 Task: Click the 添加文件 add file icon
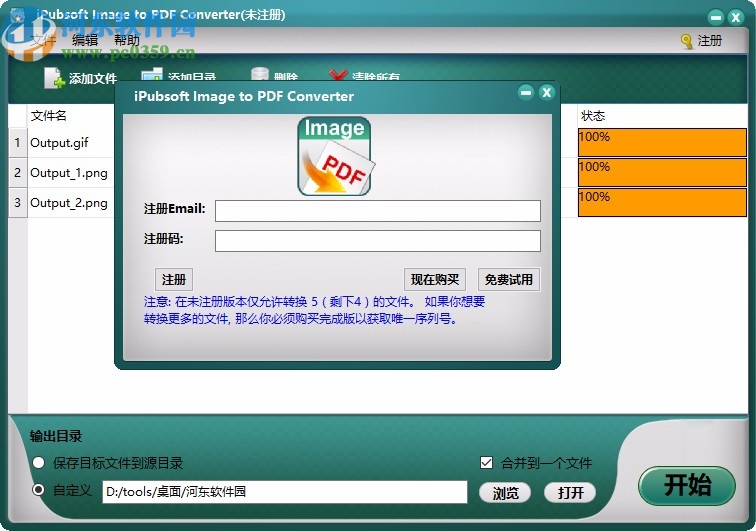[54, 77]
